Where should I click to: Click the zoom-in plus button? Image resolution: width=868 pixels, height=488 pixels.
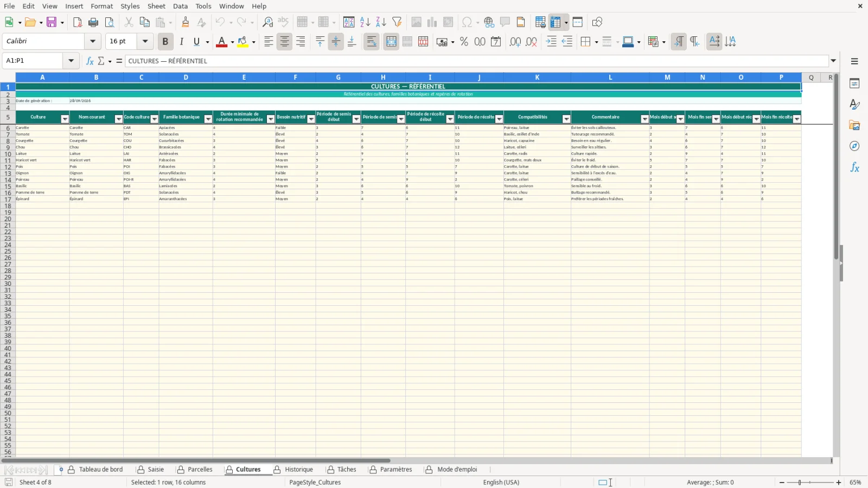tap(839, 483)
